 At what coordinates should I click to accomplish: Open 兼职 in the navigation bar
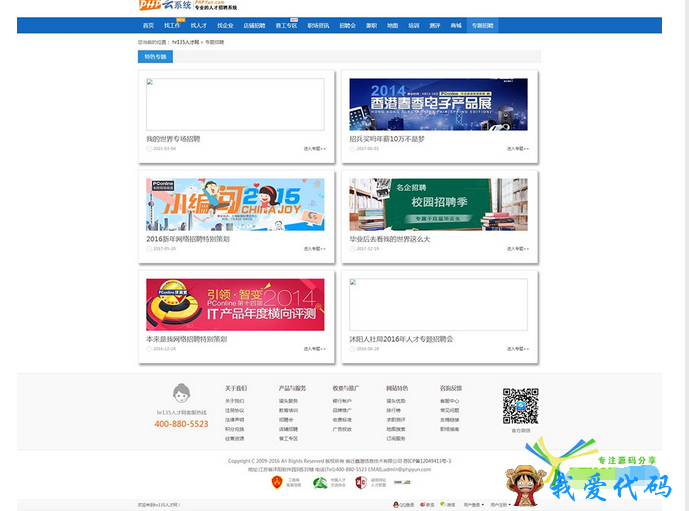tap(372, 25)
